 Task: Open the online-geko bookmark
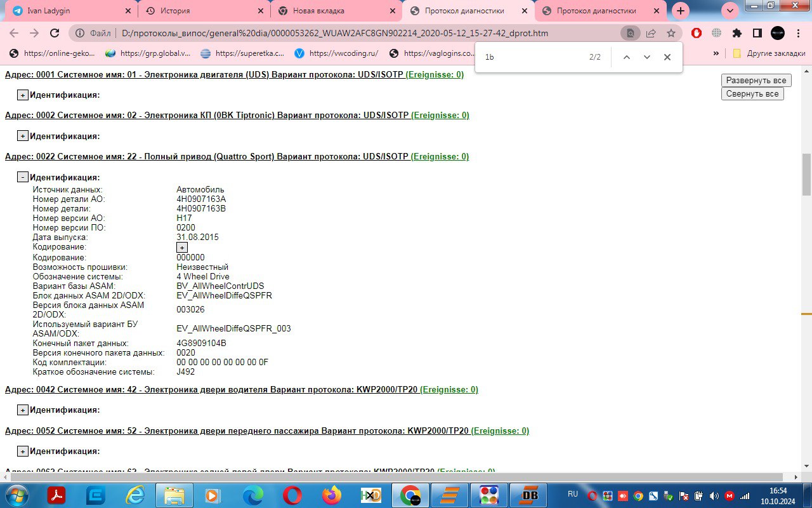click(52, 53)
